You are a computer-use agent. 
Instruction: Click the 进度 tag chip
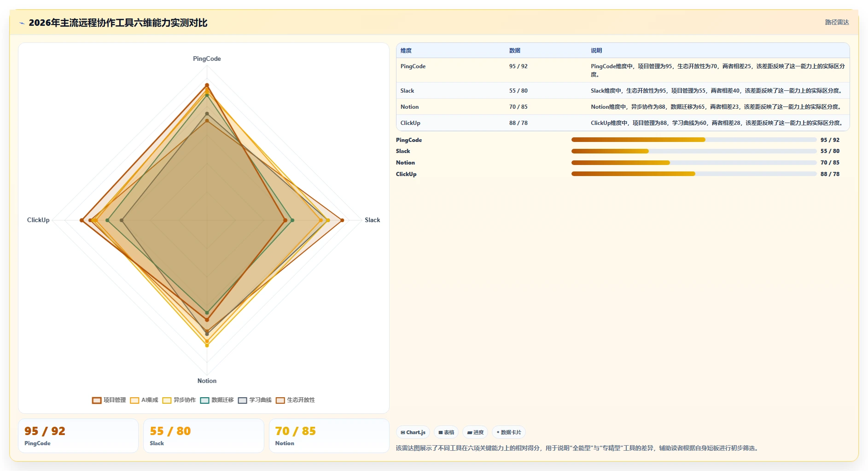[x=475, y=432]
